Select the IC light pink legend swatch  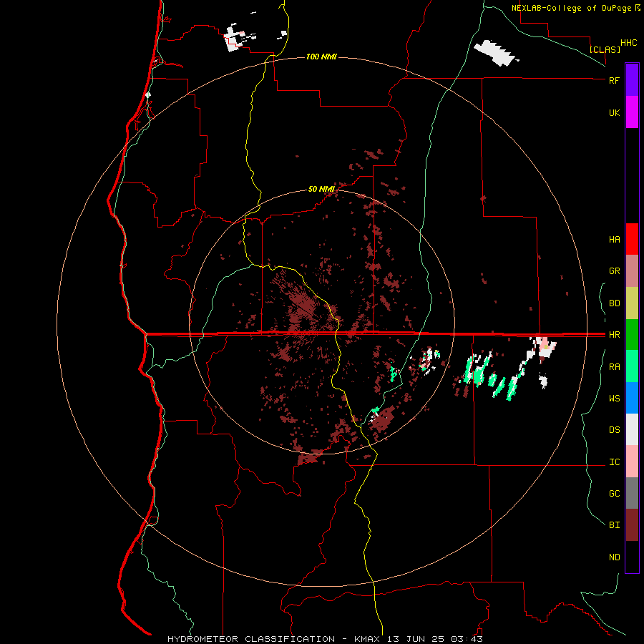(x=632, y=462)
